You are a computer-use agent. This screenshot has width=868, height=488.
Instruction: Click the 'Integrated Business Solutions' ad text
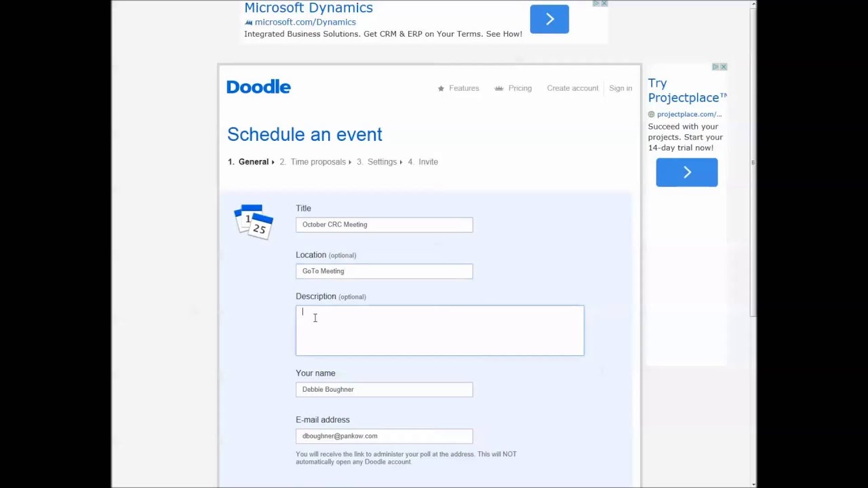pyautogui.click(x=383, y=34)
